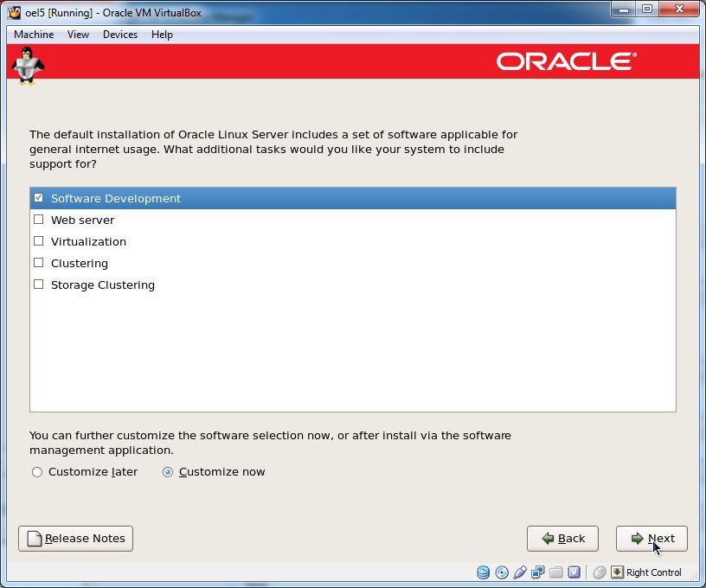The height and width of the screenshot is (588, 706).
Task: Click the keyboard capture arrow icon
Action: [617, 572]
